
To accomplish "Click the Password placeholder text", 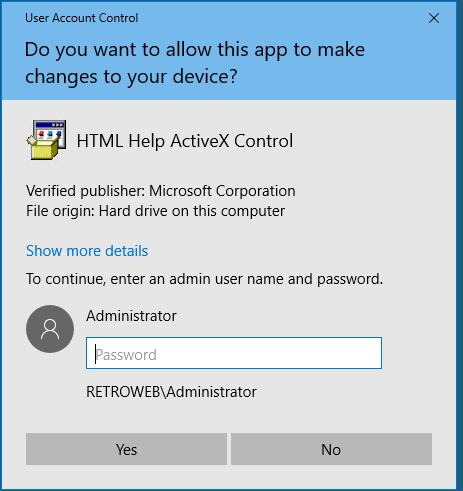I will coord(126,355).
